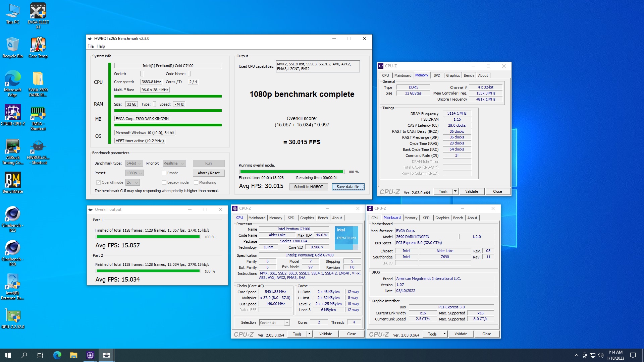Click the Core speed 3683.8 MHz field
Viewport: 644px width, 362px height.
(x=151, y=82)
